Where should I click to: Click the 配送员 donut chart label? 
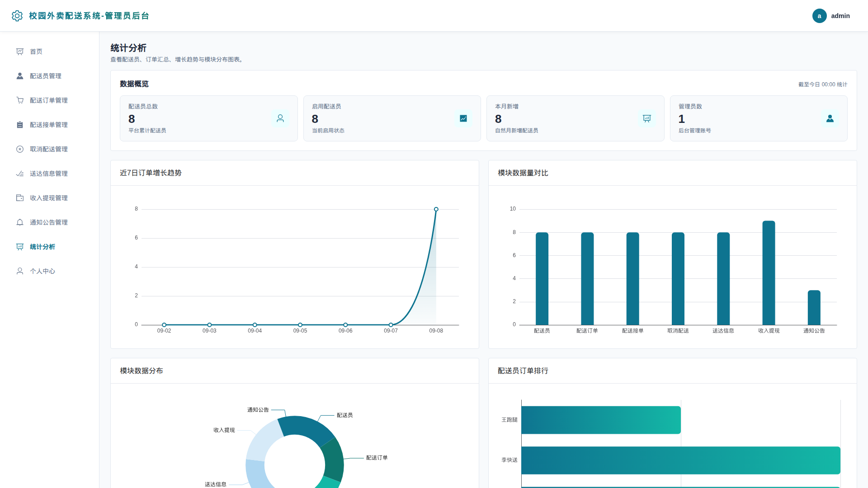[x=345, y=415]
